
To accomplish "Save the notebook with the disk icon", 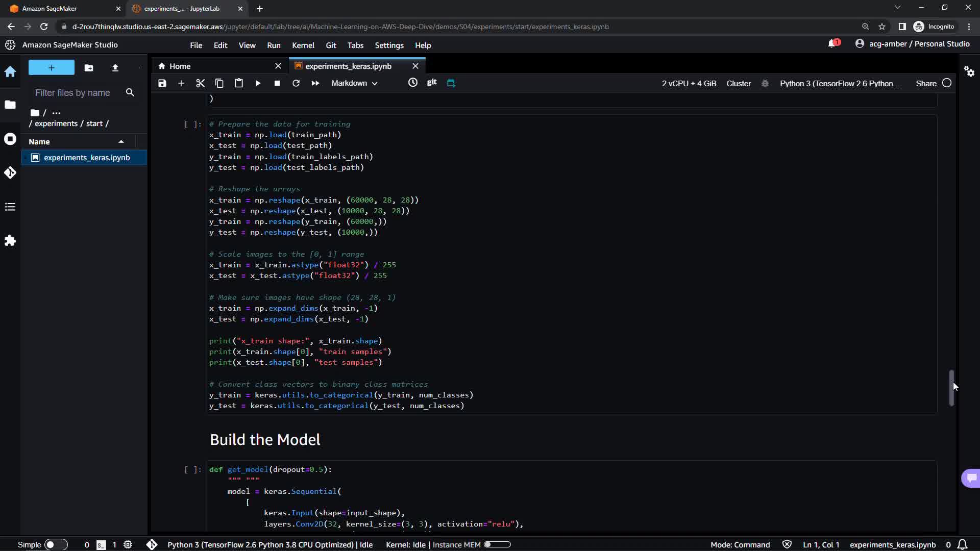I will 162,83.
